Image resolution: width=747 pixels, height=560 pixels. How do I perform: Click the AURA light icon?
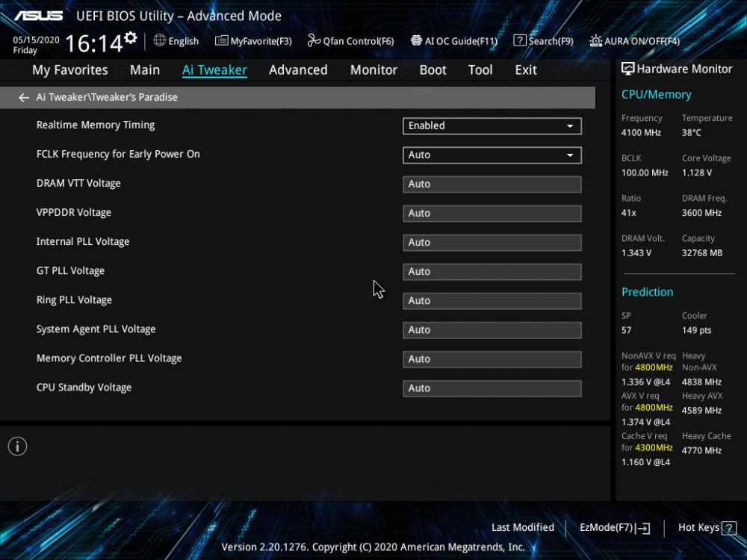pos(595,41)
